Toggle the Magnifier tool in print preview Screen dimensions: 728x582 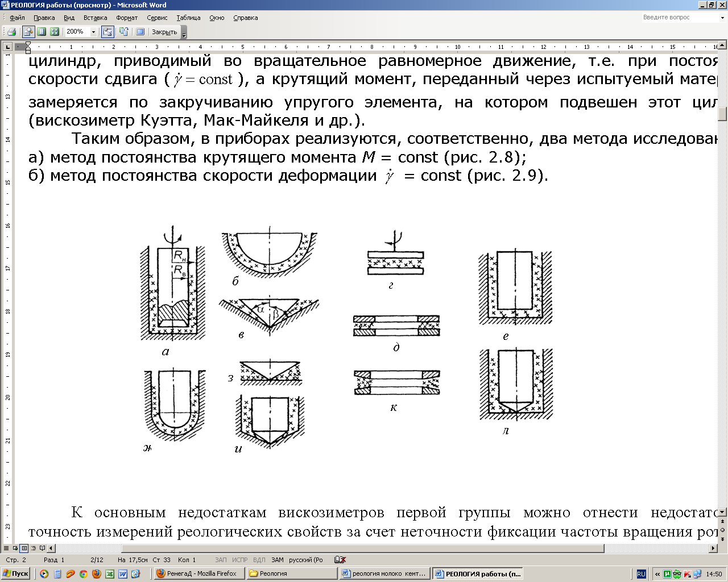coord(27,32)
